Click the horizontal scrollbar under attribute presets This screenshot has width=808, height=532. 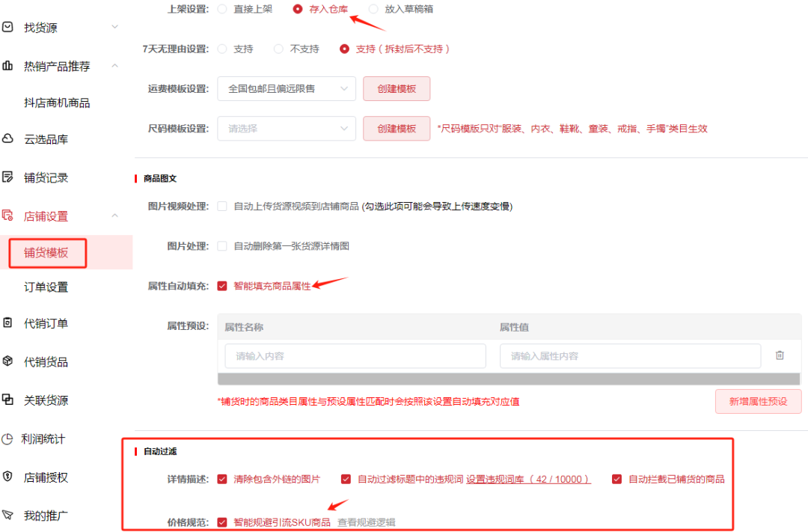(x=509, y=379)
